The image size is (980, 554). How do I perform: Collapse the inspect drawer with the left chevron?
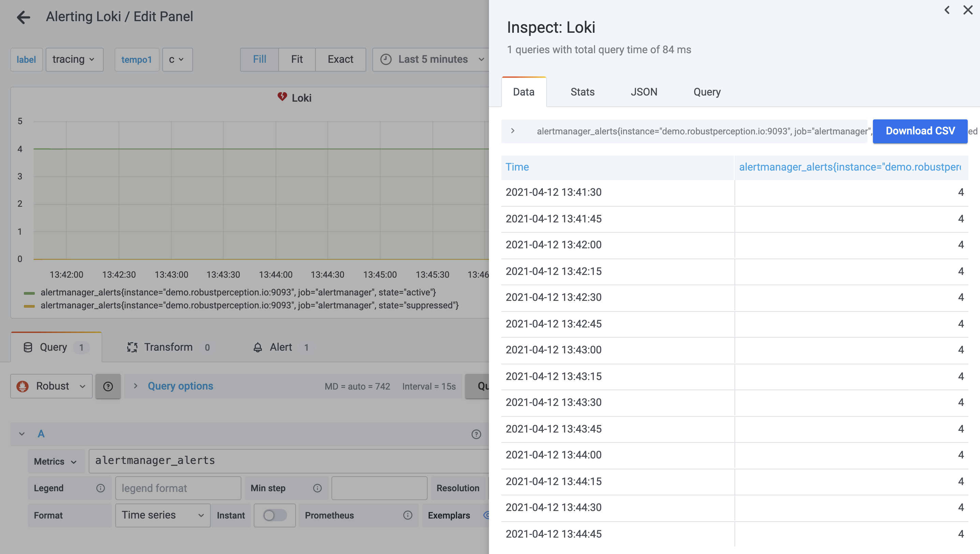(947, 10)
